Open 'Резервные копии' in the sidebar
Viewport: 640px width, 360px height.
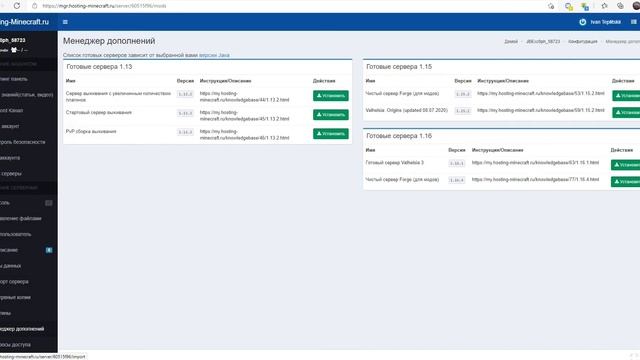click(x=29, y=298)
